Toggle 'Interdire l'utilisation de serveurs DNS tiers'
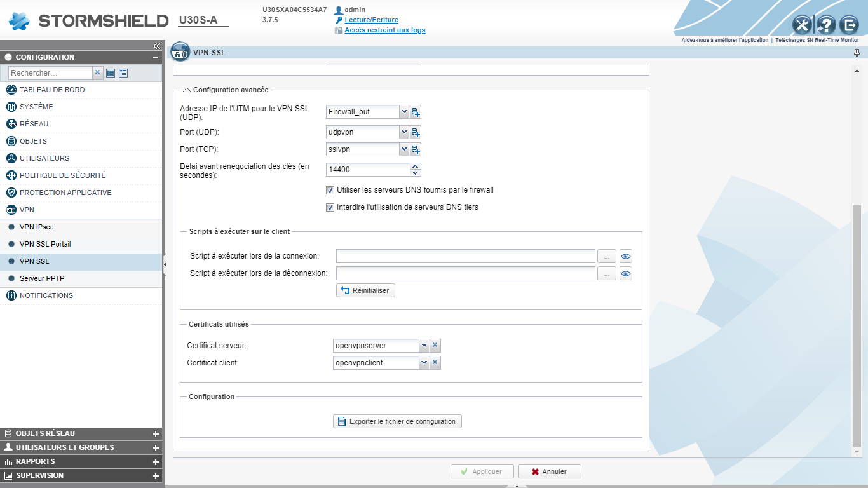The width and height of the screenshot is (868, 488). 330,207
